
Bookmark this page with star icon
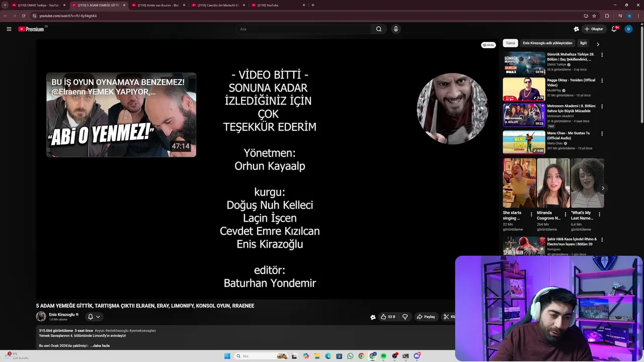pos(594,16)
